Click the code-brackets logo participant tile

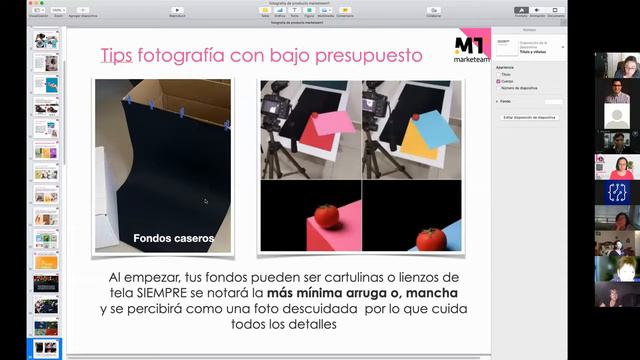[617, 192]
